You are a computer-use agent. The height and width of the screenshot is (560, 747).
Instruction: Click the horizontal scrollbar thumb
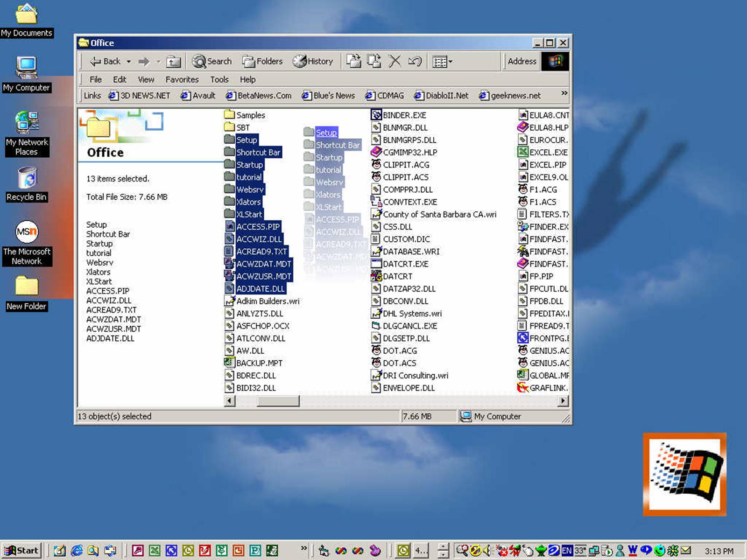[x=278, y=400]
